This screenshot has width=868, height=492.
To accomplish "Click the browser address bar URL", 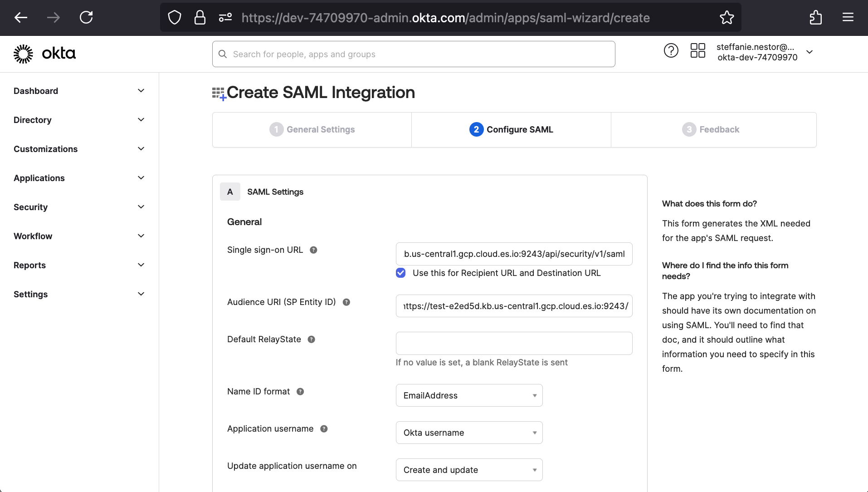I will pyautogui.click(x=445, y=18).
